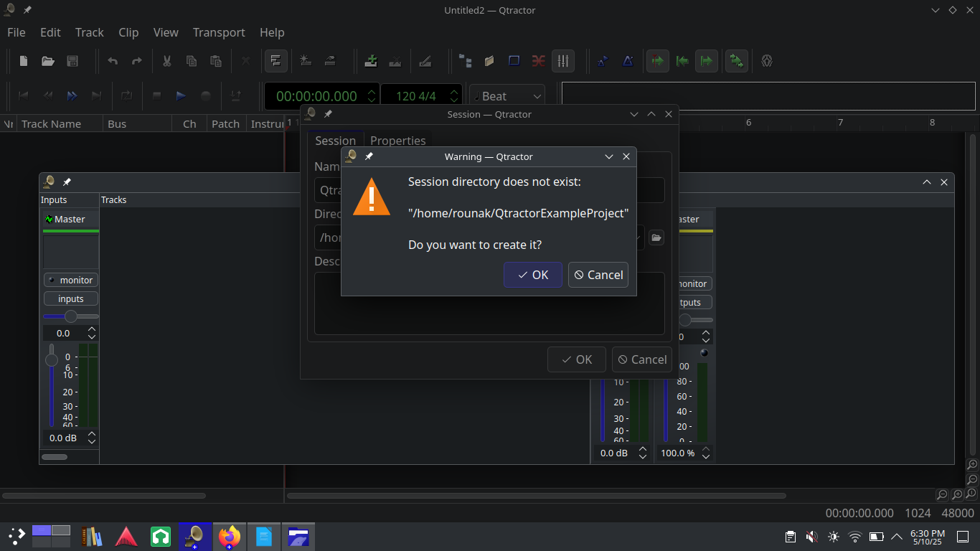The height and width of the screenshot is (551, 980).
Task: Click Cancel in the Warning dialog
Action: pyautogui.click(x=598, y=275)
